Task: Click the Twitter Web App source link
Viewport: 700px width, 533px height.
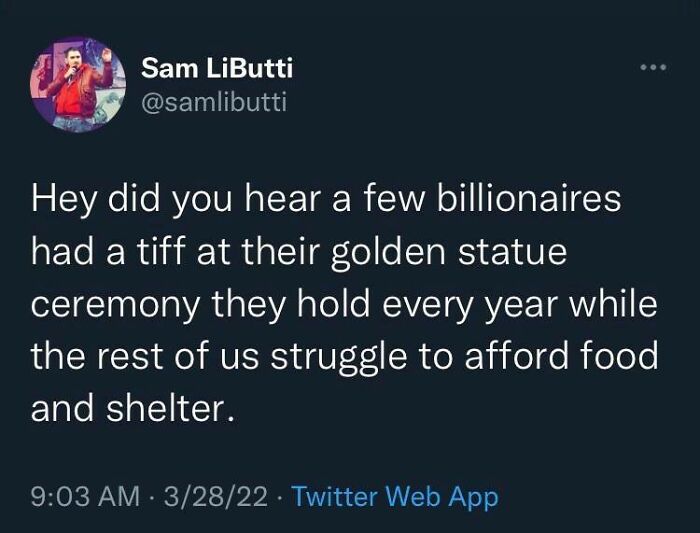Action: pyautogui.click(x=394, y=496)
